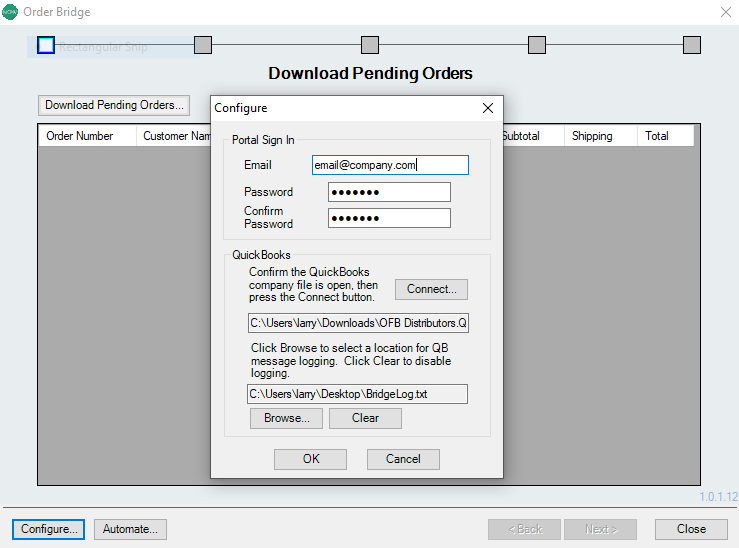Image resolution: width=739 pixels, height=548 pixels.
Task: Focus the Confirm Password field
Action: (389, 218)
